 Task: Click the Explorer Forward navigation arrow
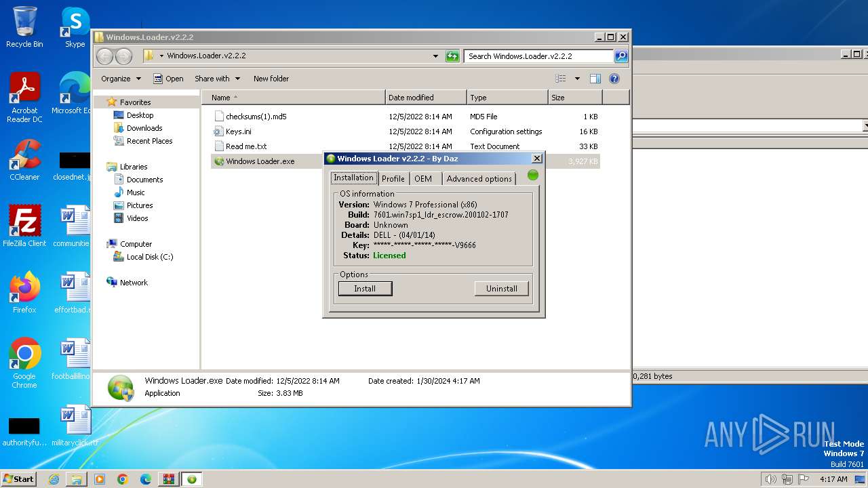click(x=123, y=56)
